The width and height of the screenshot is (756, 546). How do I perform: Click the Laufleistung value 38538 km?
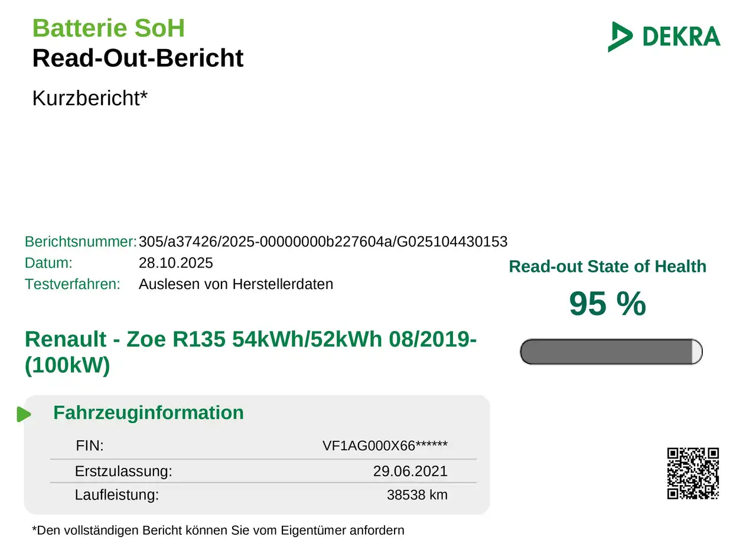point(417,495)
